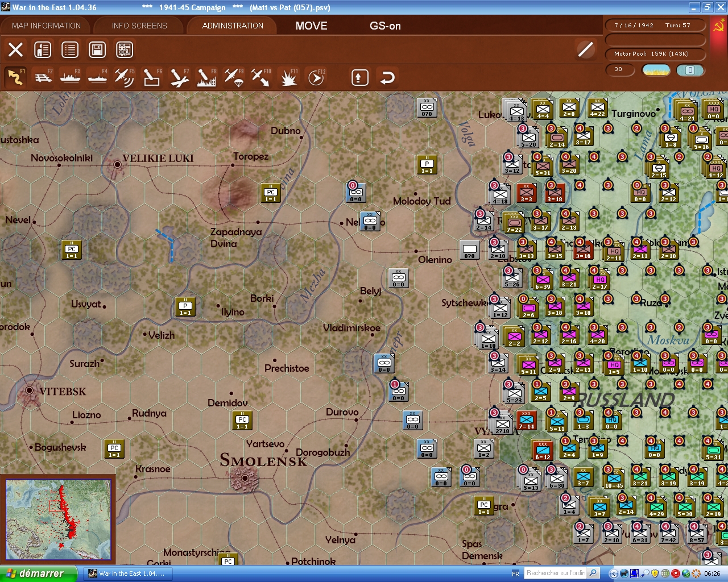This screenshot has width=728, height=582.
Task: Click the up-arrow box icon in the mode toolbar
Action: (359, 77)
